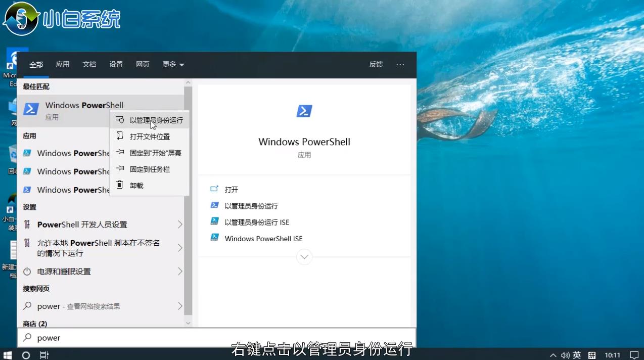This screenshot has height=360, width=644.
Task: Switch to the 网页 search tab
Action: click(x=143, y=64)
